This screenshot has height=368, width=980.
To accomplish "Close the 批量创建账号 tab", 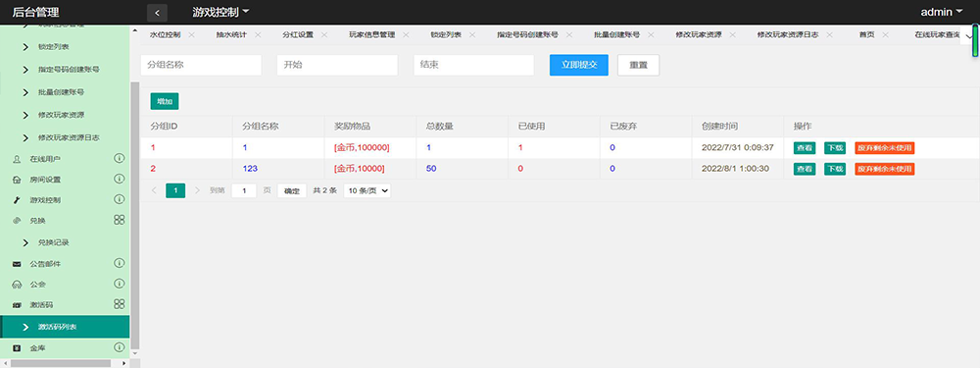I will pyautogui.click(x=651, y=35).
